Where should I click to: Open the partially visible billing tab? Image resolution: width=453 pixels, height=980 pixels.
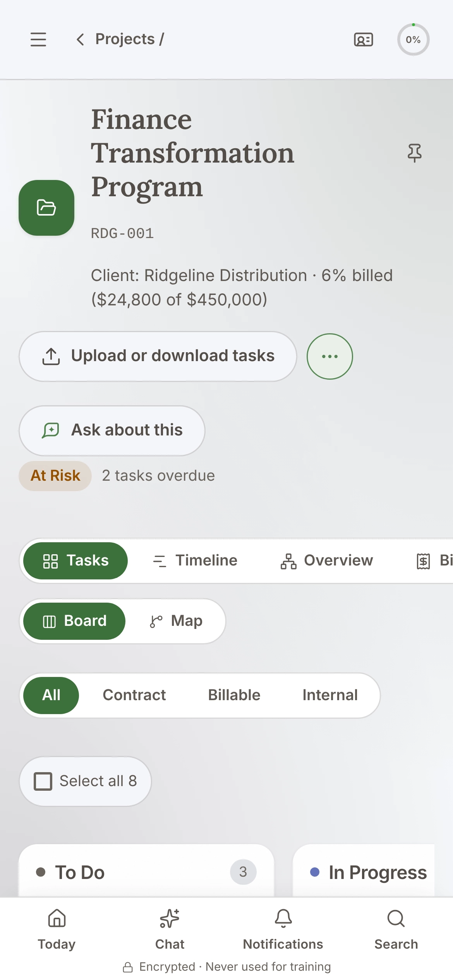coord(434,561)
